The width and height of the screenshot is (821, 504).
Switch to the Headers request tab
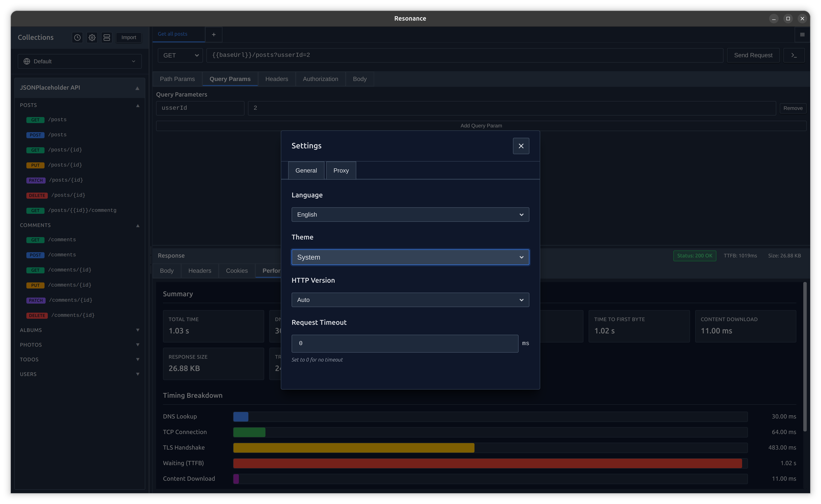tap(276, 79)
